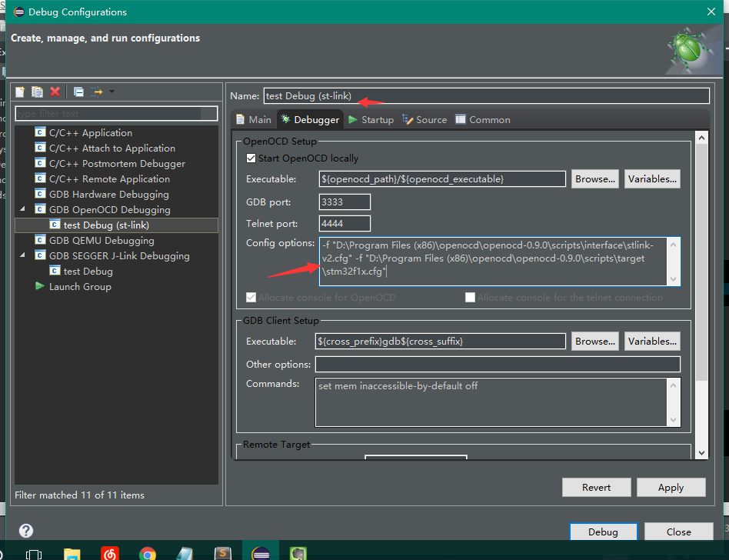Open the Eclipse icon on the taskbar
Viewport: 729px width, 560px height.
point(261,551)
